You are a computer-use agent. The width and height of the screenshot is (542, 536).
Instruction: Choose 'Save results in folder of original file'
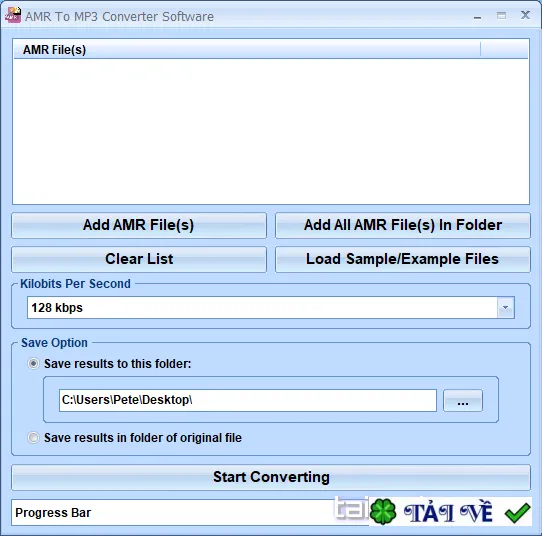click(33, 438)
